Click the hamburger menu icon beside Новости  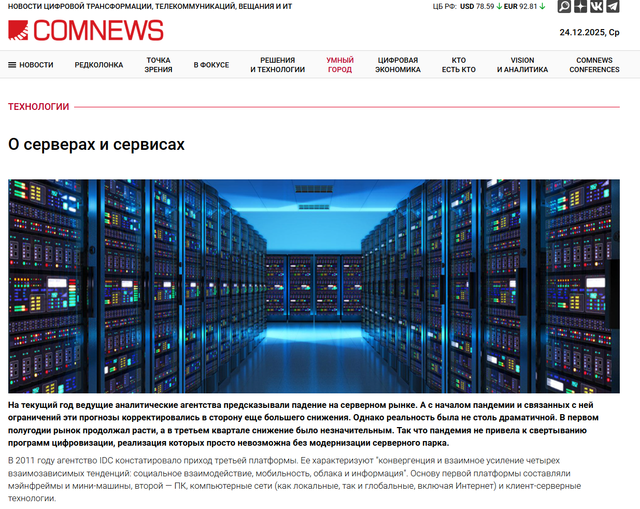12,65
